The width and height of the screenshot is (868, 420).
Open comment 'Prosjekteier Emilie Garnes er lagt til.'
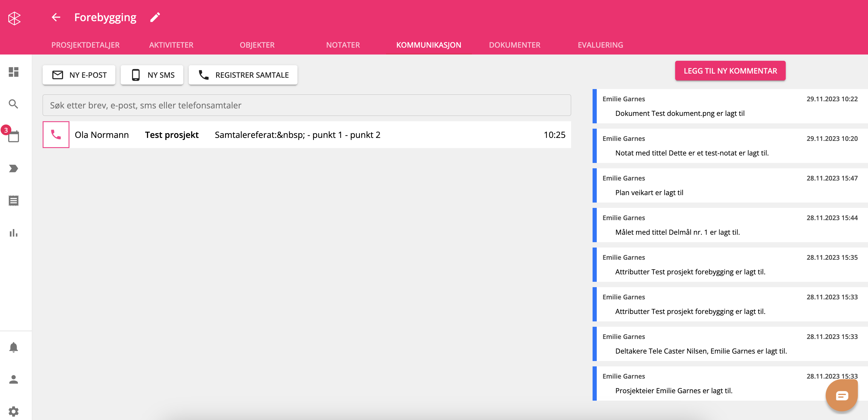[730, 384]
